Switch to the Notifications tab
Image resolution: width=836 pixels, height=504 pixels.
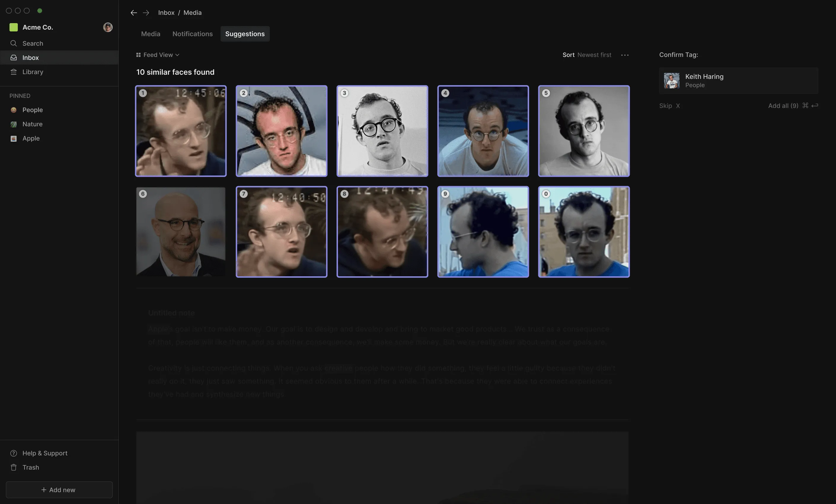click(192, 34)
